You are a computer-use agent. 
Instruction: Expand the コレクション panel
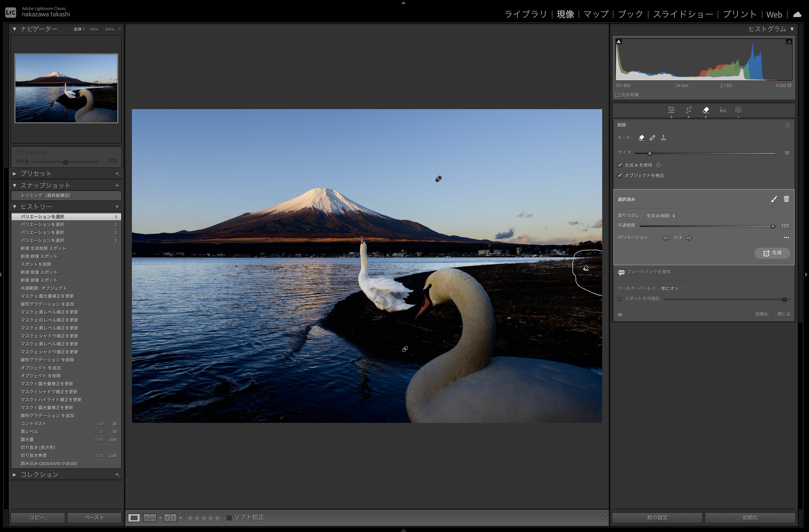point(15,475)
